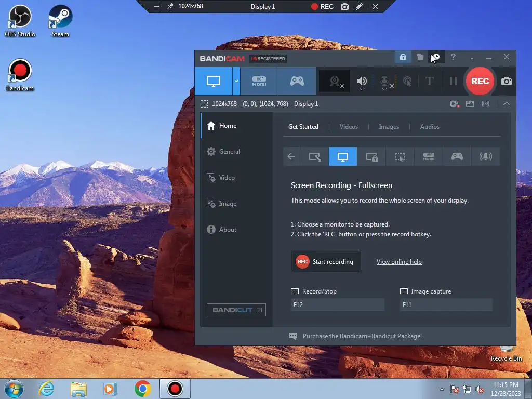This screenshot has width=532, height=399.
Task: Select around mouse mode icon
Action: (400, 156)
